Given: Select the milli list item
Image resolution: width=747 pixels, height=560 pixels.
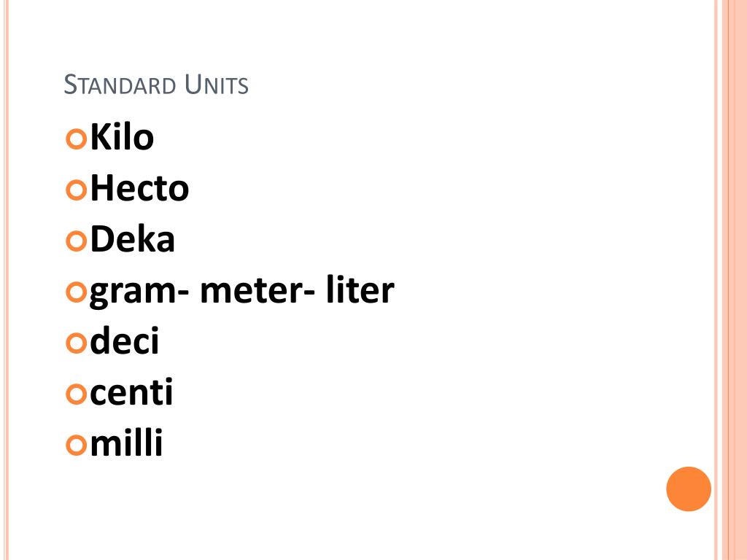Looking at the screenshot, I should (x=126, y=443).
